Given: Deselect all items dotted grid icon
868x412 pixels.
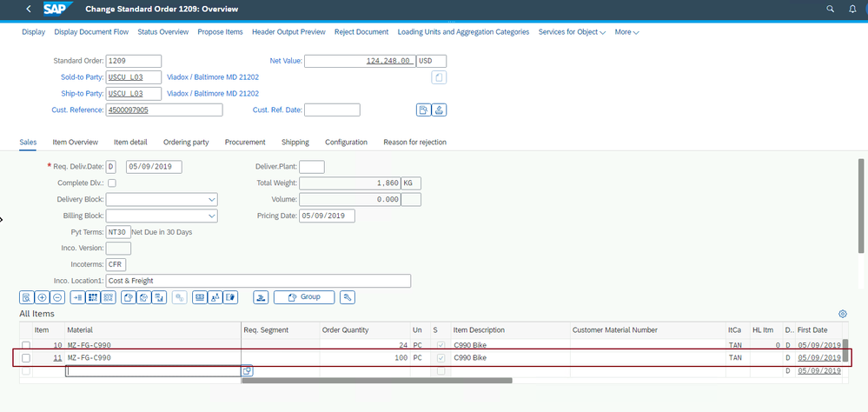Looking at the screenshot, I should (109, 297).
